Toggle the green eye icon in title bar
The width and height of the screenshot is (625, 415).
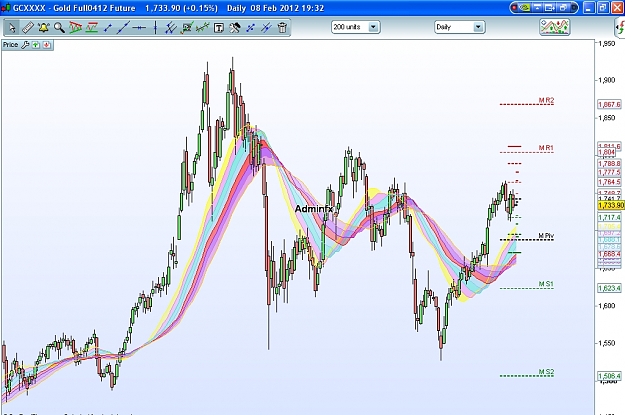(525, 8)
